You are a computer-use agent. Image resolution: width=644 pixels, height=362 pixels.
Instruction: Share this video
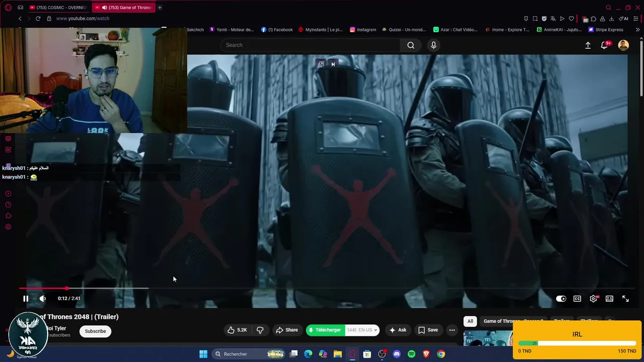tap(287, 330)
